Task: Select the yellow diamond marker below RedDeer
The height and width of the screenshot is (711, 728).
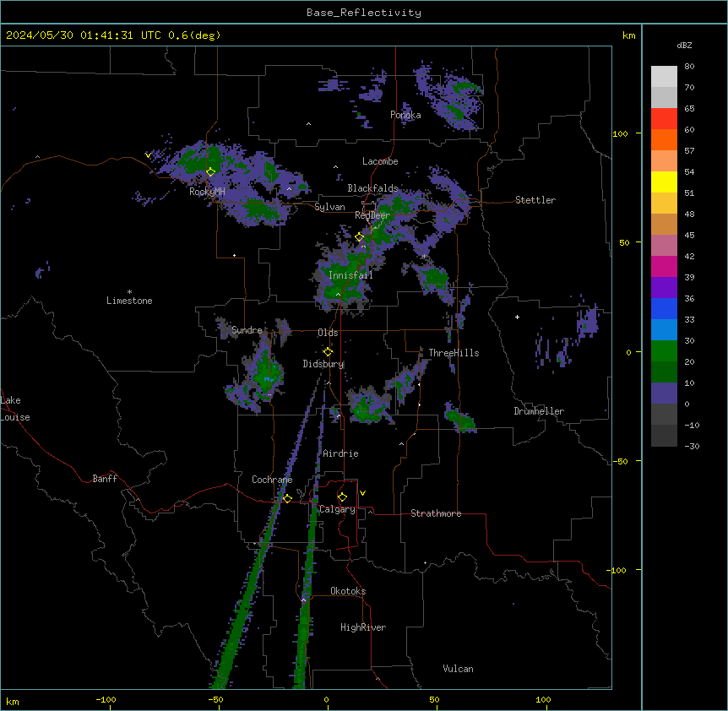Action: coord(360,236)
